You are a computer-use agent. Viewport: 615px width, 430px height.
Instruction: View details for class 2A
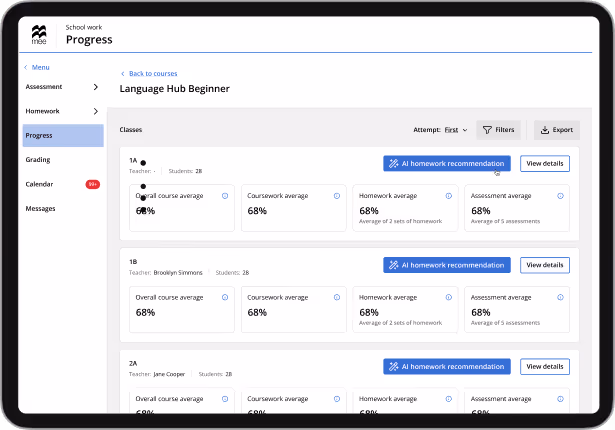tap(545, 366)
